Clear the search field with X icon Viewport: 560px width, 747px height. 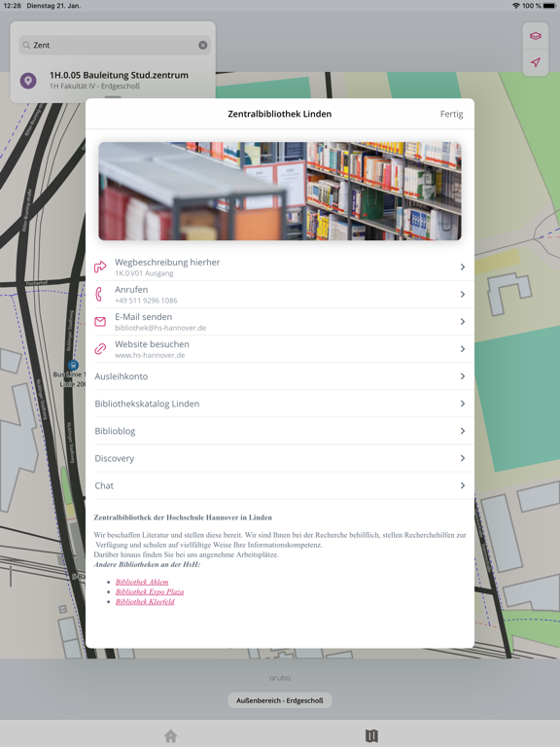[x=203, y=45]
